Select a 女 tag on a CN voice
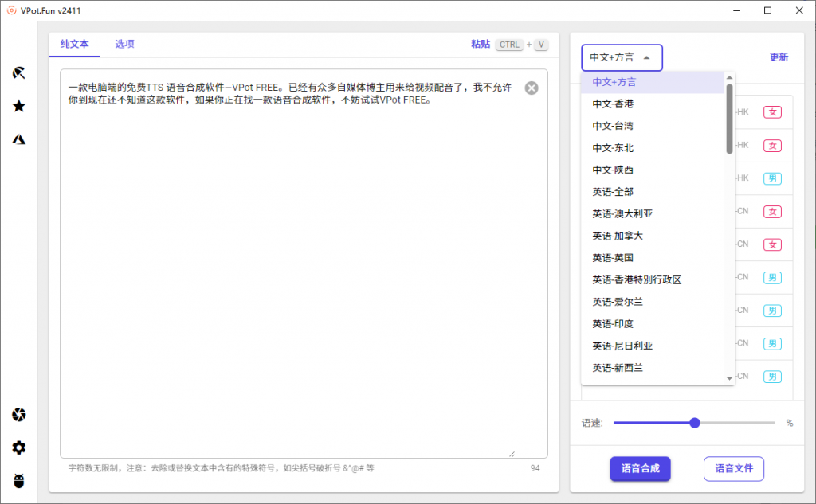Viewport: 816px width, 504px height. click(772, 211)
